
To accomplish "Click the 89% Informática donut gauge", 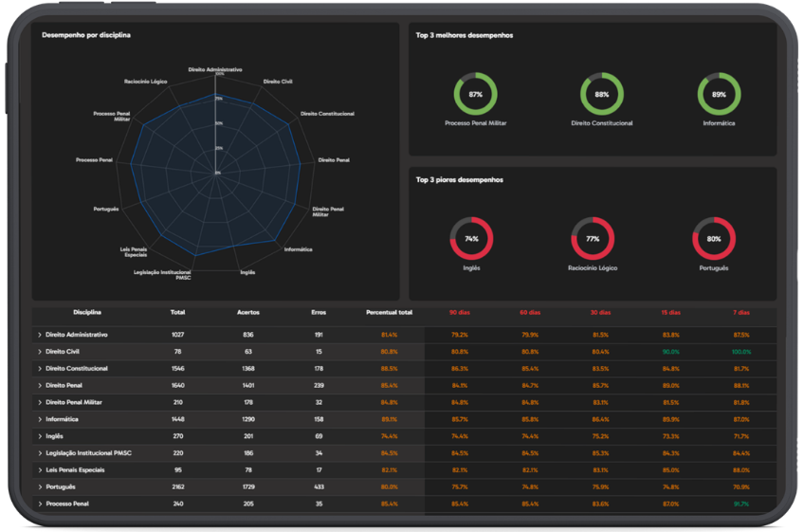I will click(719, 94).
